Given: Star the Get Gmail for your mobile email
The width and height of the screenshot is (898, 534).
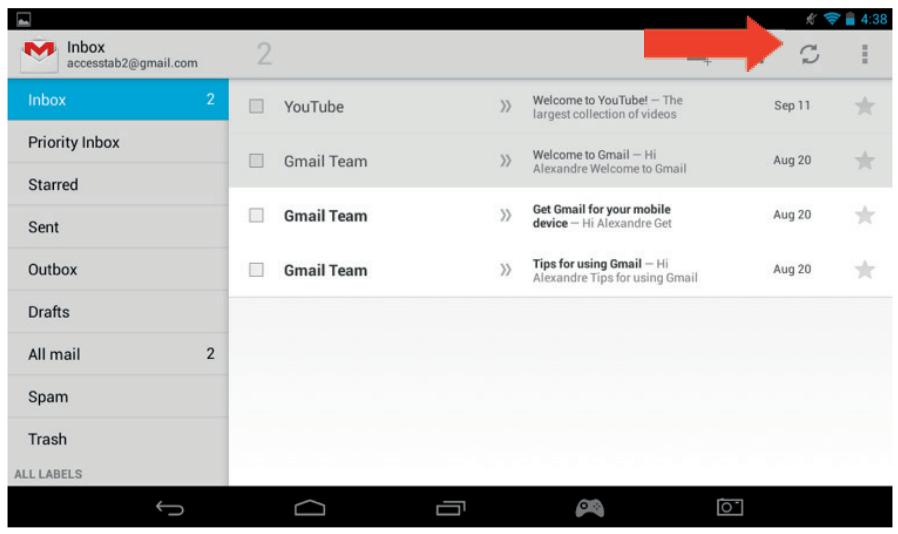Looking at the screenshot, I should 864,215.
